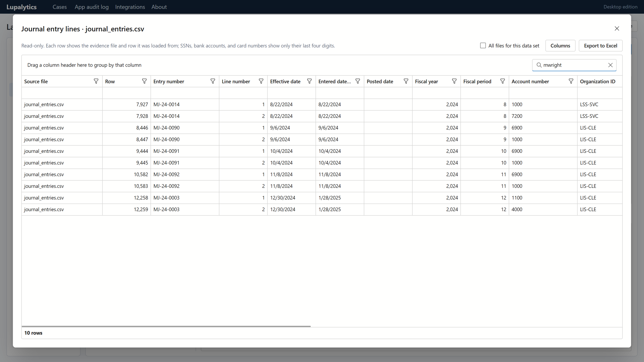Click the group-by drop area text
Image resolution: width=644 pixels, height=362 pixels.
[x=84, y=65]
